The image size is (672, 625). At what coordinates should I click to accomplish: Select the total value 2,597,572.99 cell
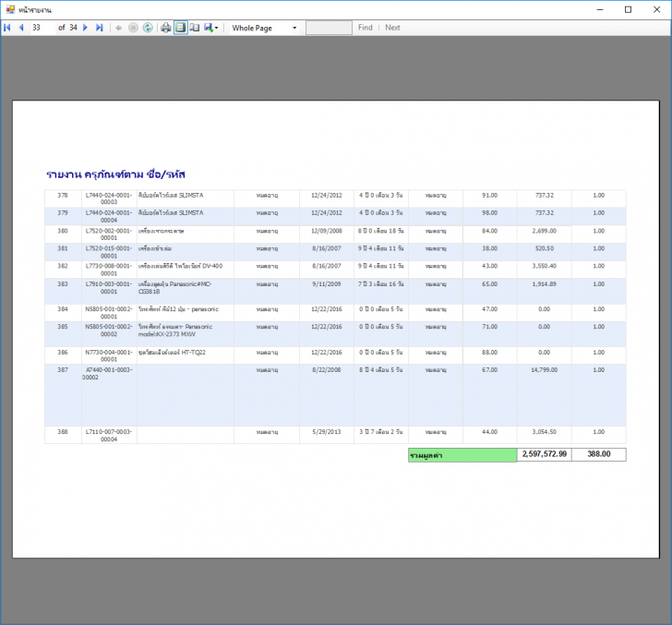tap(544, 454)
